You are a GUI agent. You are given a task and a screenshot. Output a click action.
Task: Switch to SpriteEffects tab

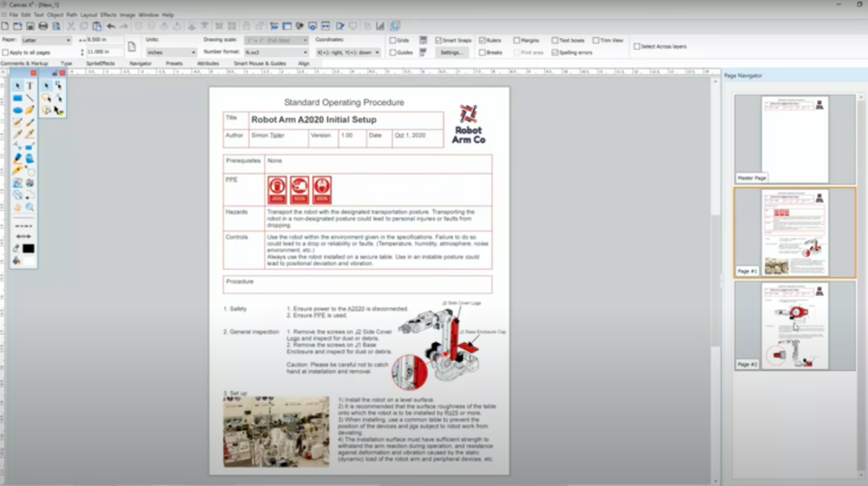[100, 63]
